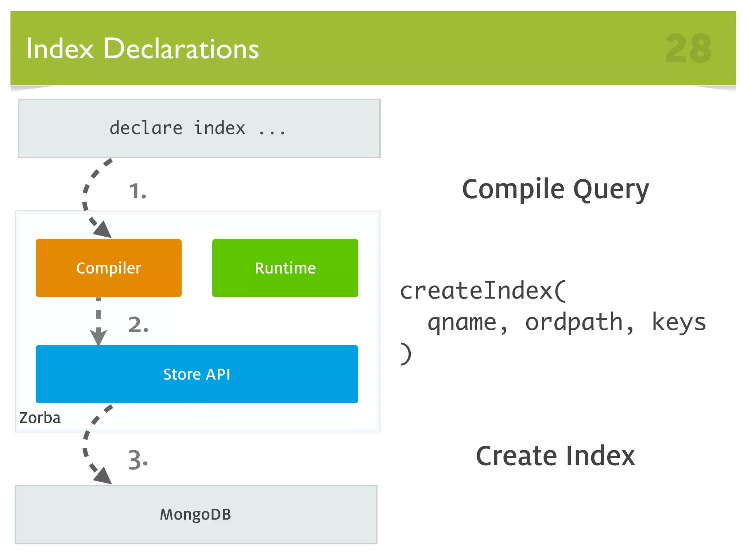This screenshot has width=747, height=560.
Task: Click the step number '1.' label
Action: 138,191
